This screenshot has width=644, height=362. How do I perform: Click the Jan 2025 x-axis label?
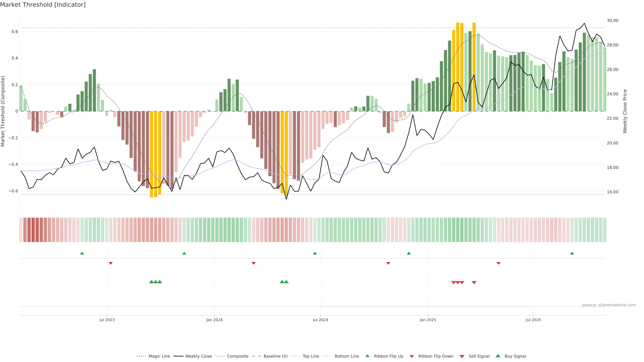pyautogui.click(x=428, y=320)
